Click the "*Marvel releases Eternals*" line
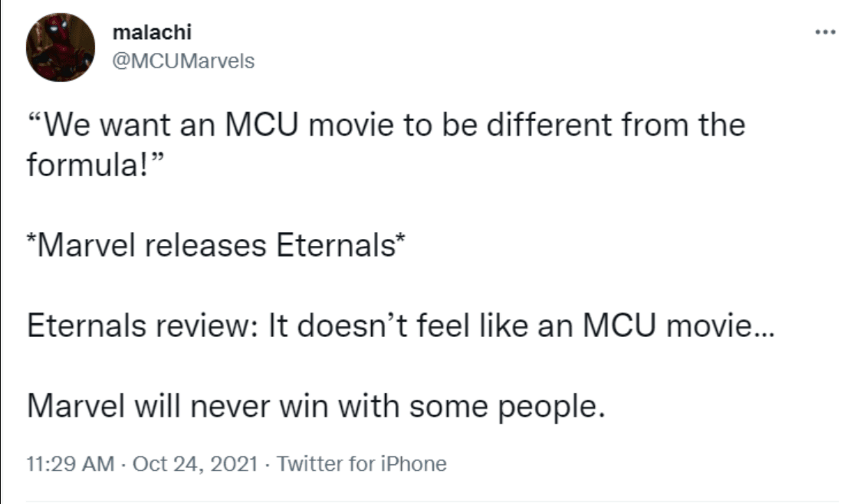 (x=217, y=247)
